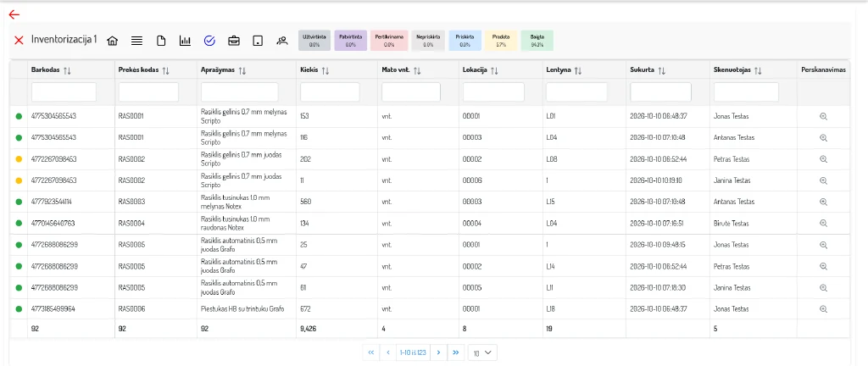Open the document page icon in the toolbar
Viewport: 868px width, 366px height.
[x=161, y=41]
